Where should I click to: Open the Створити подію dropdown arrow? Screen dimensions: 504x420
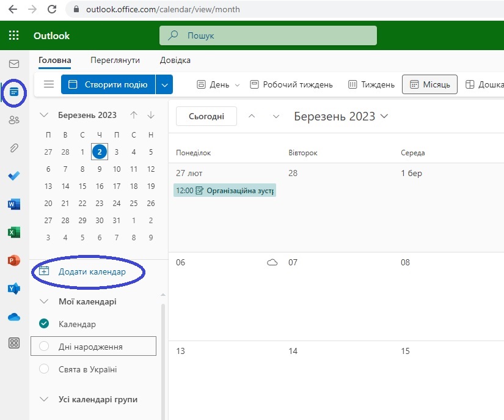tap(164, 84)
